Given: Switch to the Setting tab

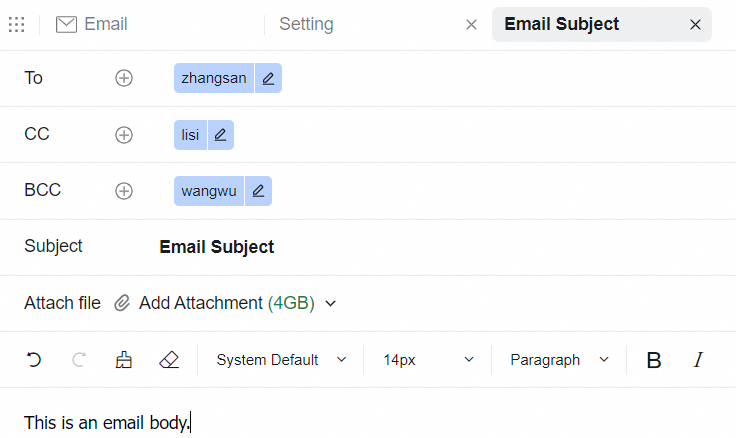Looking at the screenshot, I should tap(306, 25).
